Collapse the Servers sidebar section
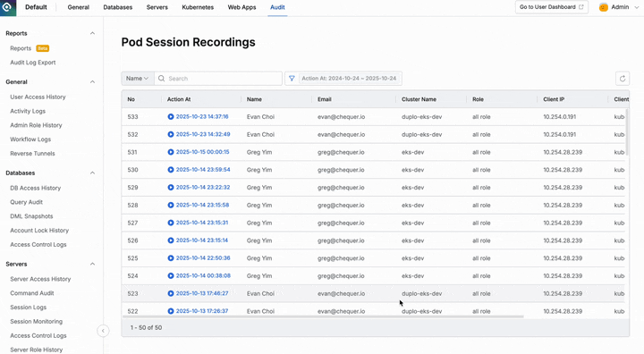Screen dimensions: 644x354 coord(92,264)
